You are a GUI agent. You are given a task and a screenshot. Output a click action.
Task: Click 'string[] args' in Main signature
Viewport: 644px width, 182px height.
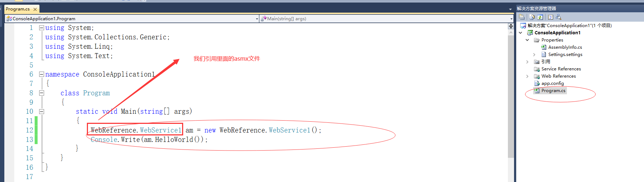coord(164,112)
